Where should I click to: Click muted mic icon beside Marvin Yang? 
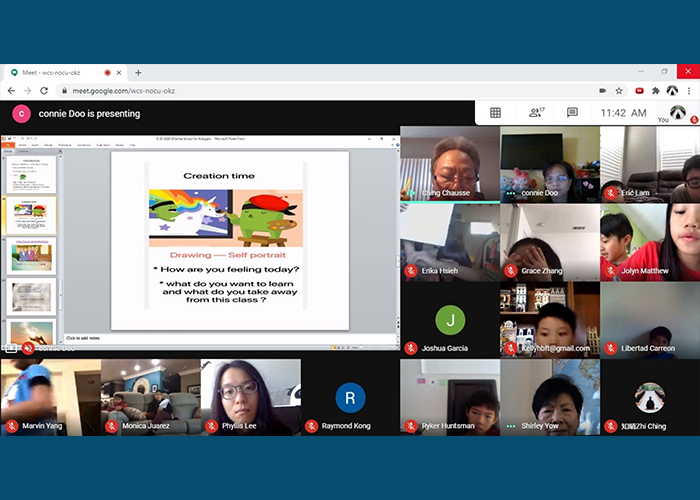(12, 425)
